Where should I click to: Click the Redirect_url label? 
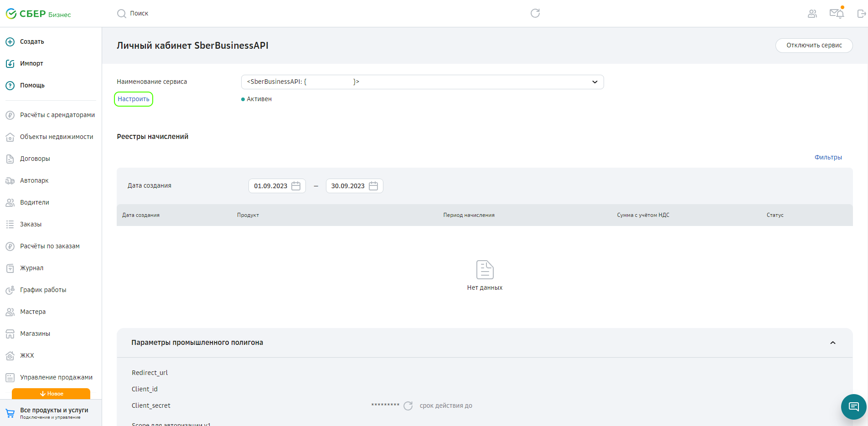tap(150, 373)
